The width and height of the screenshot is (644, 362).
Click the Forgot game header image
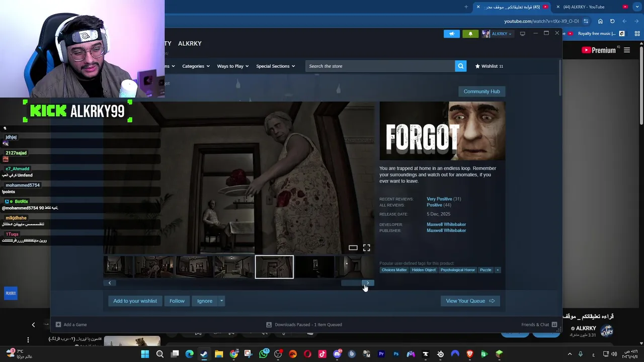[442, 131]
